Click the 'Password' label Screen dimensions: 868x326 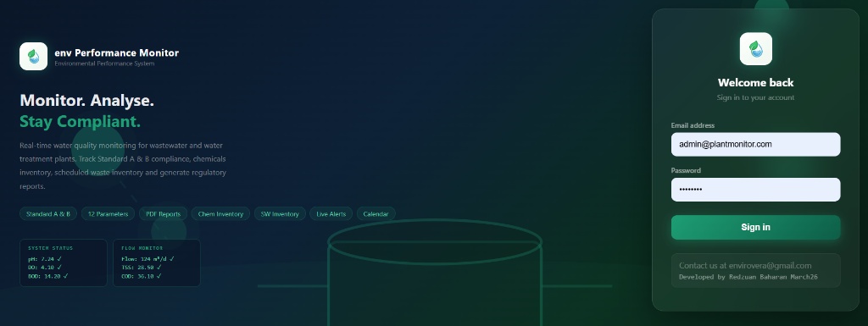pyautogui.click(x=686, y=171)
